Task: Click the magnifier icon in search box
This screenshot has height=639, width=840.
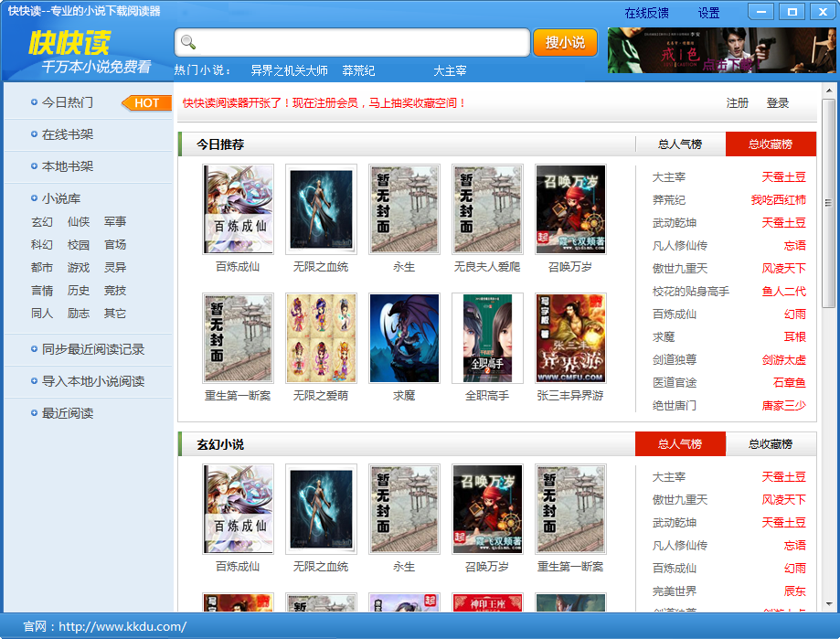Action: tap(188, 42)
